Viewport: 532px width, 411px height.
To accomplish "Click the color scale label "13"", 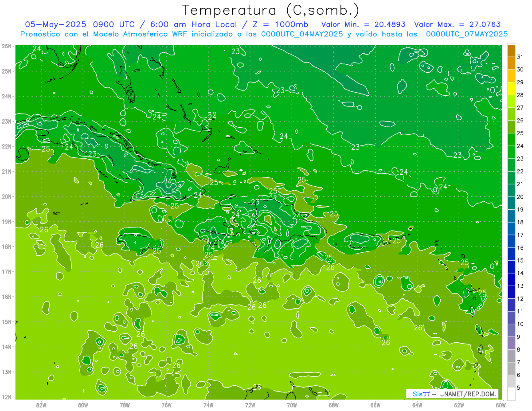I will tap(520, 286).
